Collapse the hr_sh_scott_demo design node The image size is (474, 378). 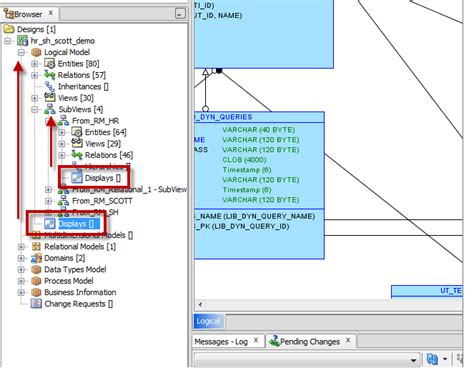pyautogui.click(x=8, y=41)
